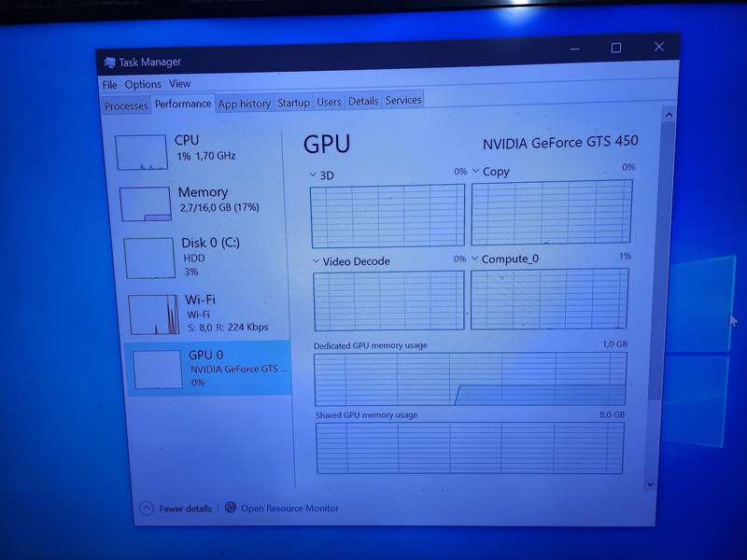Image resolution: width=747 pixels, height=560 pixels.
Task: Open the Compute_0 engine dropdown
Action: pyautogui.click(x=474, y=259)
